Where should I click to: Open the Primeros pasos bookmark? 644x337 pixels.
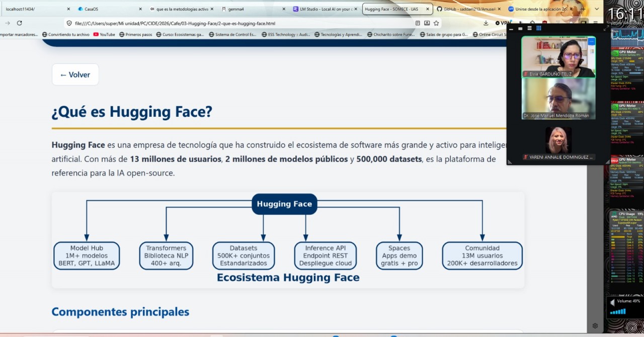click(x=135, y=35)
